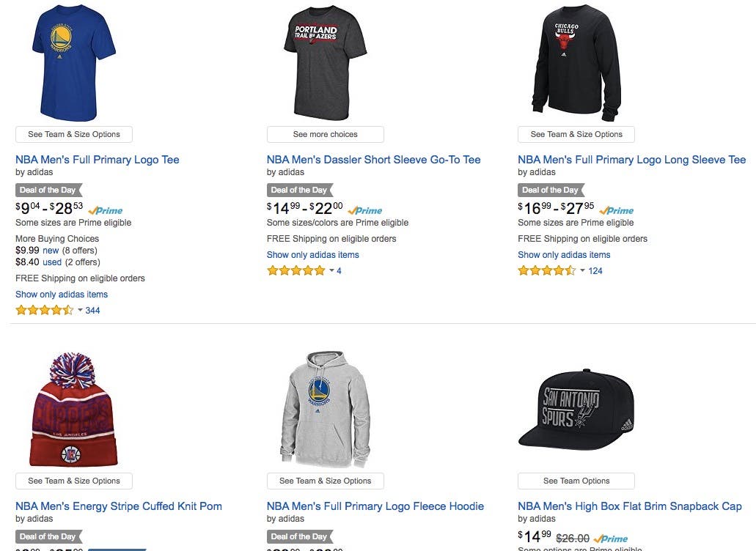Image resolution: width=756 pixels, height=551 pixels.
Task: Open the Clippers knit pom hat image
Action: coord(73,410)
